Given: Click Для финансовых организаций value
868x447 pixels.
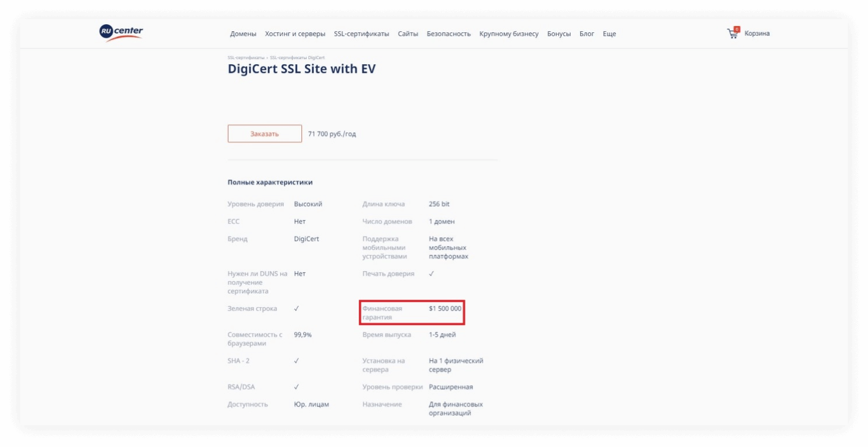Looking at the screenshot, I should coord(456,409).
